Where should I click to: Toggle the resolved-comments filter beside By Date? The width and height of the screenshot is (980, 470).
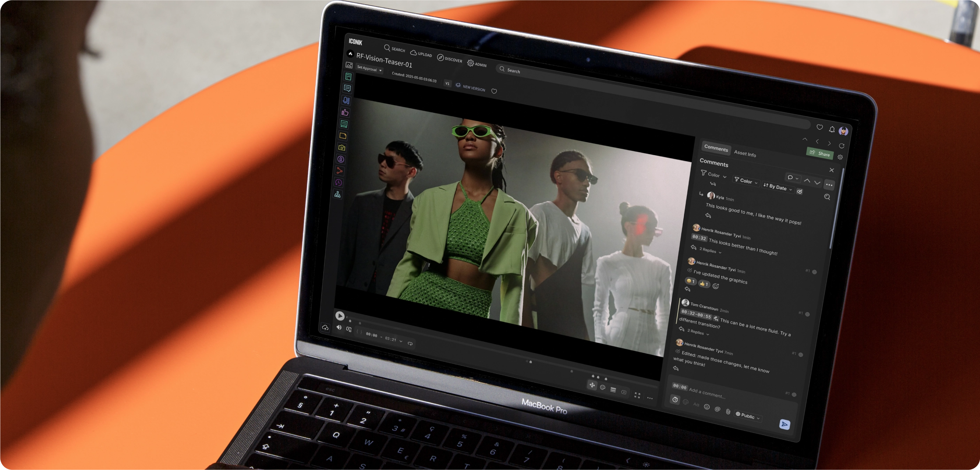click(800, 191)
